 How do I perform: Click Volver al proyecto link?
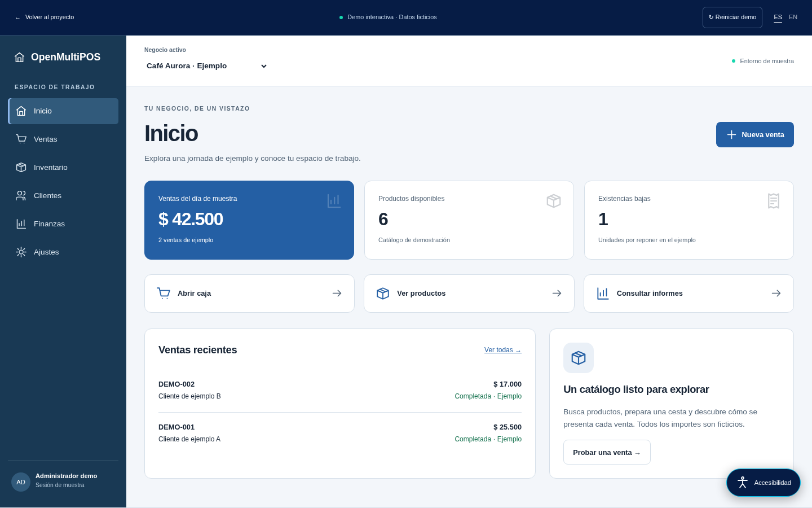pyautogui.click(x=45, y=17)
